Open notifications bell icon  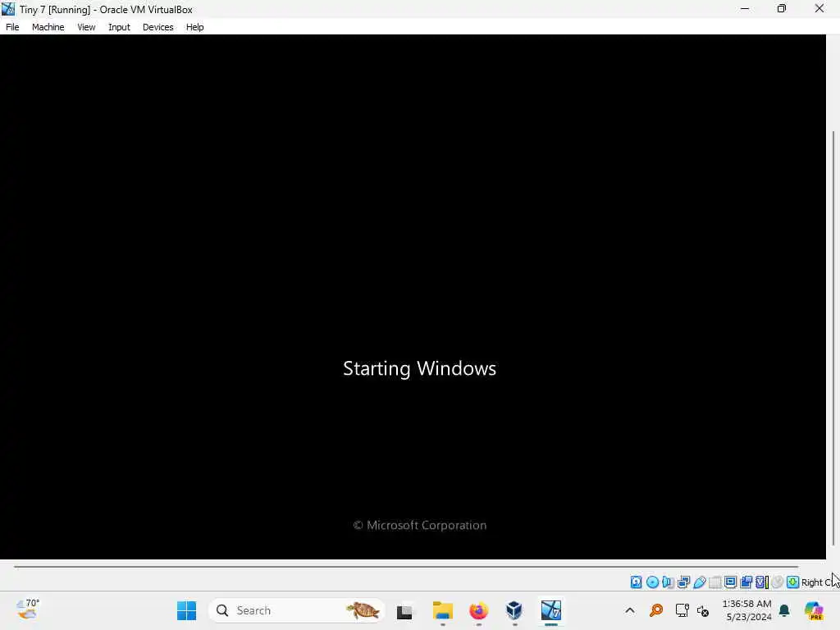pyautogui.click(x=784, y=610)
